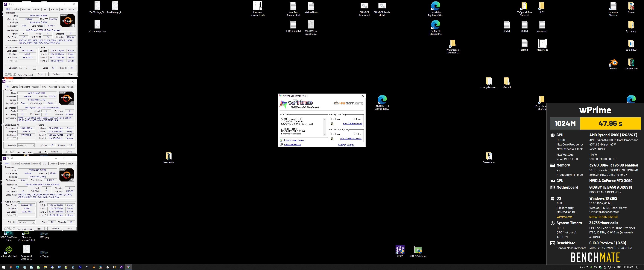644x270 pixels.
Task: Click Close button in bottom CPU-Z window
Action: point(69,228)
